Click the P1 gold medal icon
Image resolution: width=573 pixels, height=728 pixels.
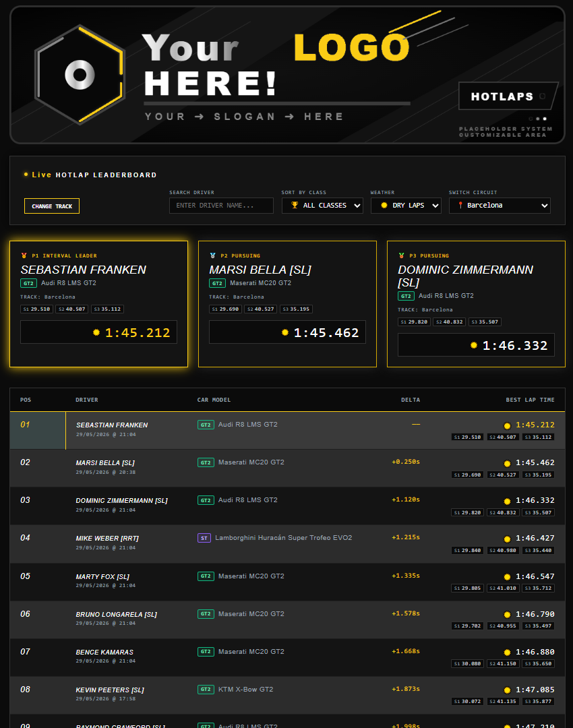coord(24,256)
